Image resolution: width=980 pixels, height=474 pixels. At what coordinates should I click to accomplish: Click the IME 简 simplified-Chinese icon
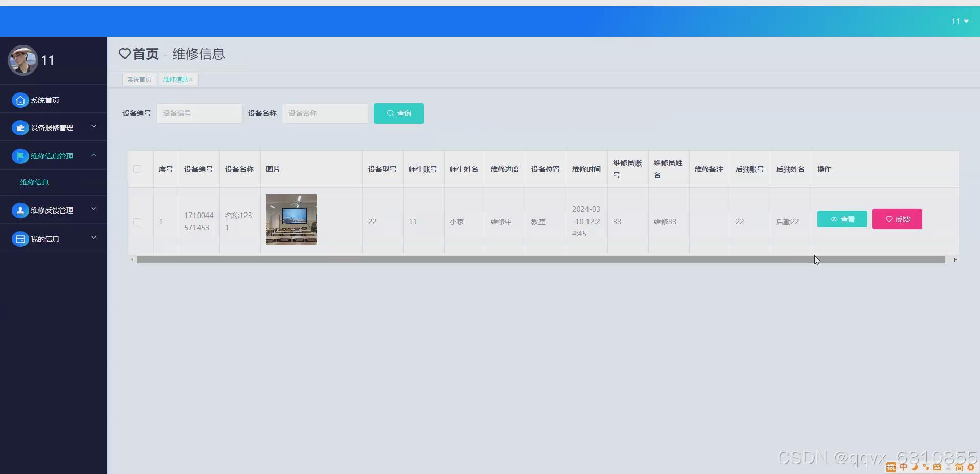(960, 467)
